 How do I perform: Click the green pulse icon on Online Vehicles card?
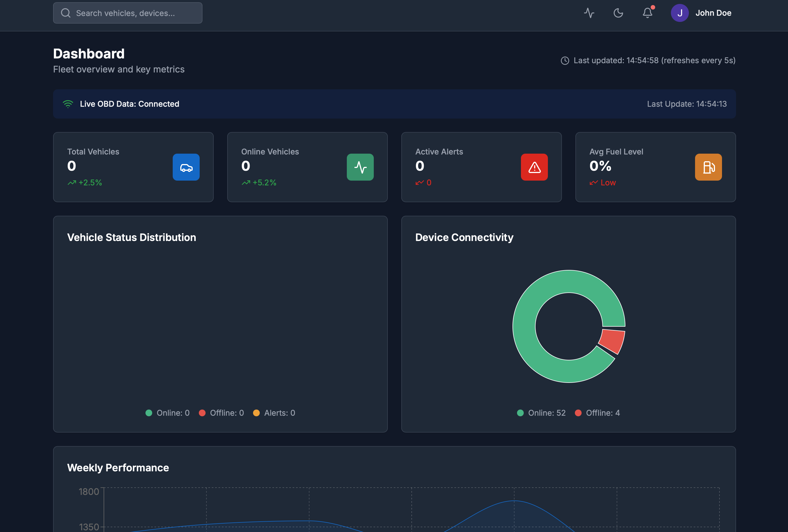tap(360, 167)
